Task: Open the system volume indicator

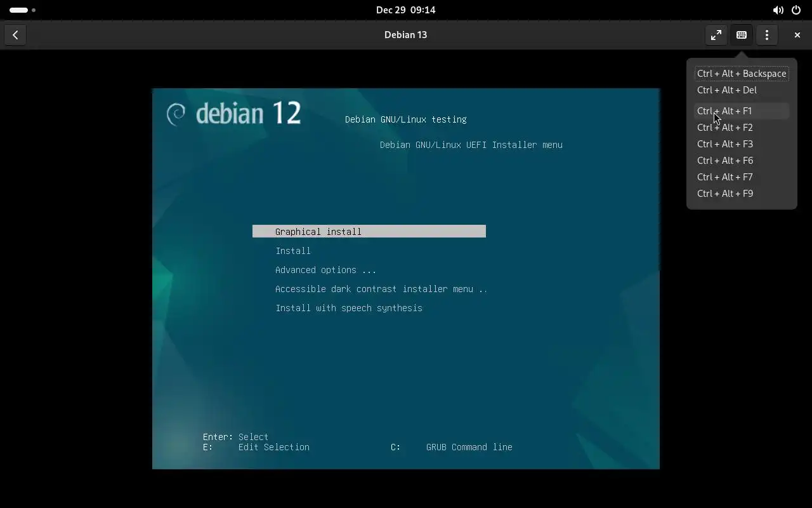Action: pos(778,10)
